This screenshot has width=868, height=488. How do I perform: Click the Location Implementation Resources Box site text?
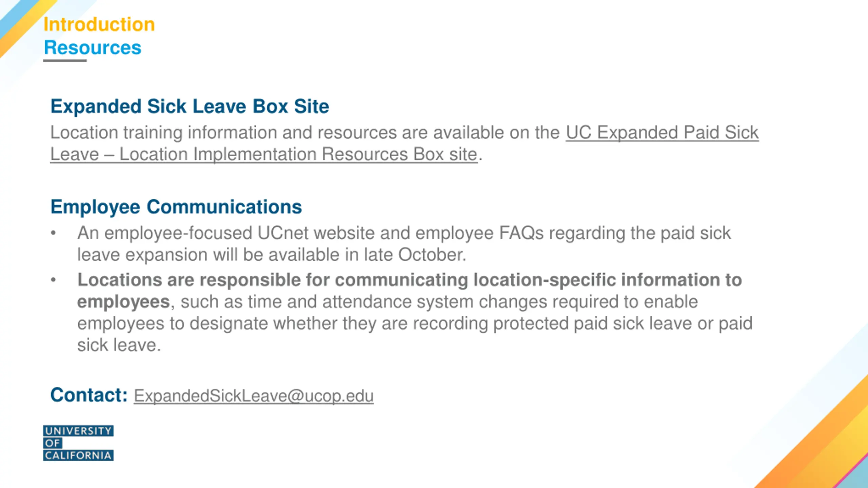[298, 155]
